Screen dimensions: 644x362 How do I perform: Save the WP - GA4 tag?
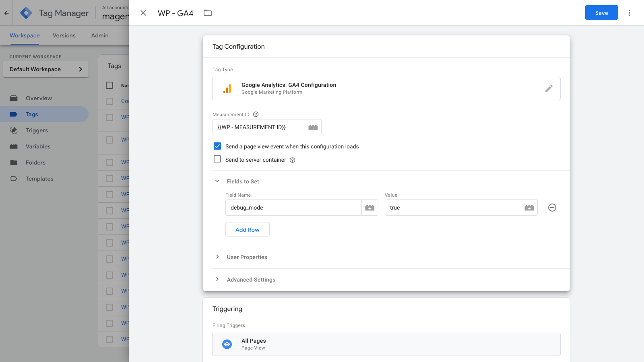tap(601, 13)
